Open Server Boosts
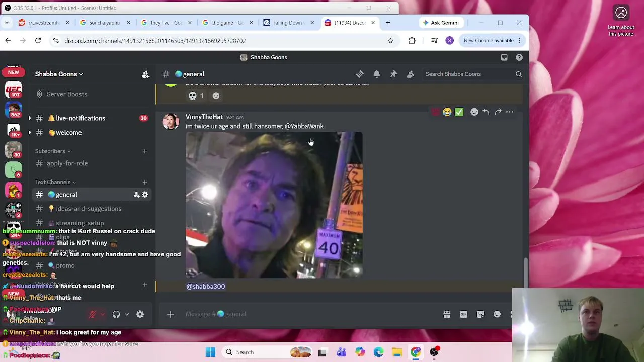Image resolution: width=644 pixels, height=362 pixels. (91, 94)
